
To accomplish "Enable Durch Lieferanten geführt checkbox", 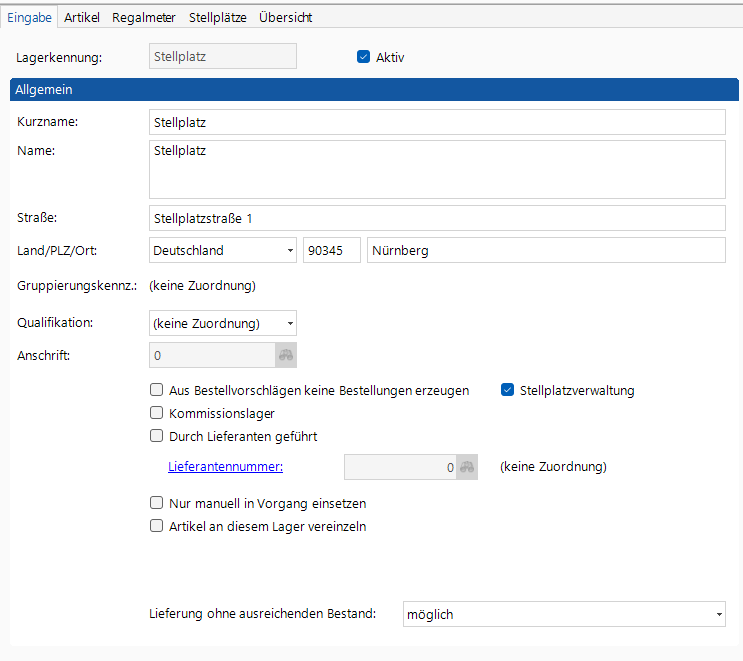I will (x=156, y=436).
